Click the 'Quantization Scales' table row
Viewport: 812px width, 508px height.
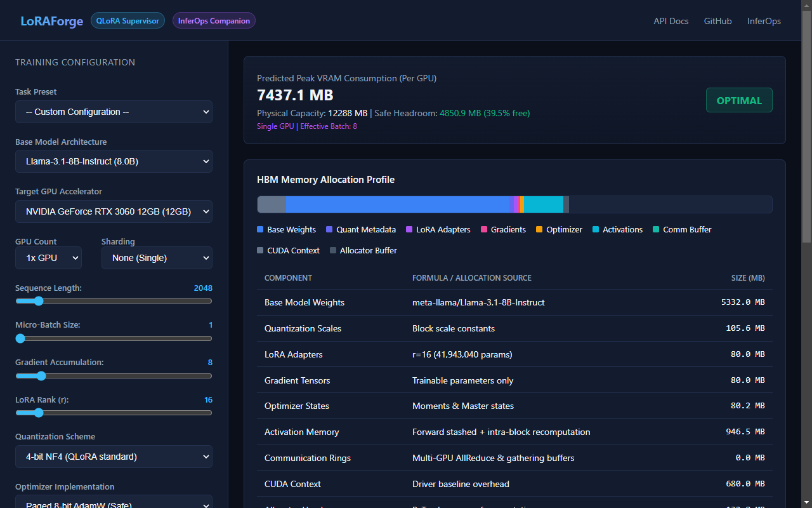click(514, 328)
